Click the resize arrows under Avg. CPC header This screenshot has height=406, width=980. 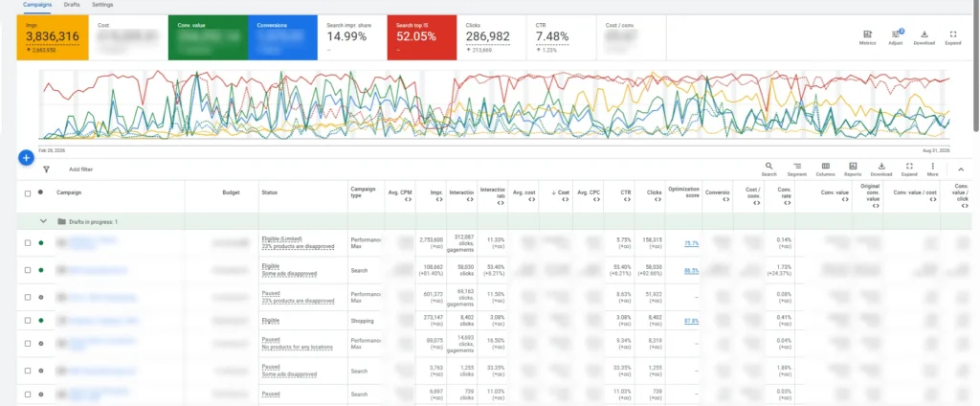point(595,199)
